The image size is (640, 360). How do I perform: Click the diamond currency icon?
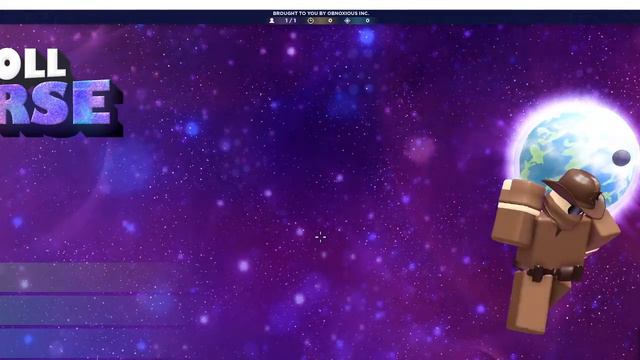point(347,20)
